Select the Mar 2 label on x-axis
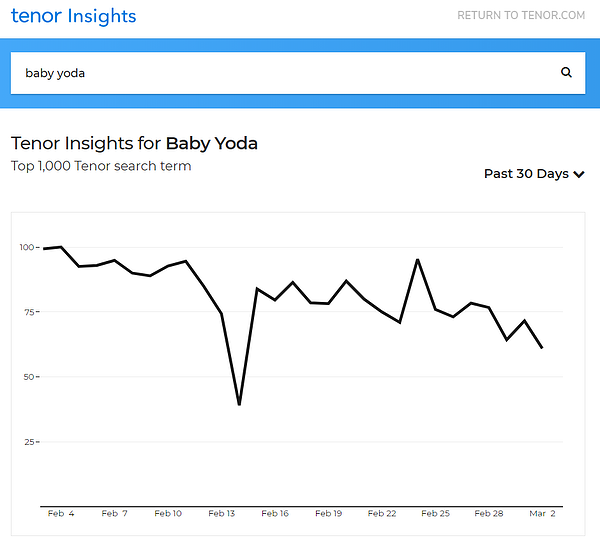 [542, 514]
